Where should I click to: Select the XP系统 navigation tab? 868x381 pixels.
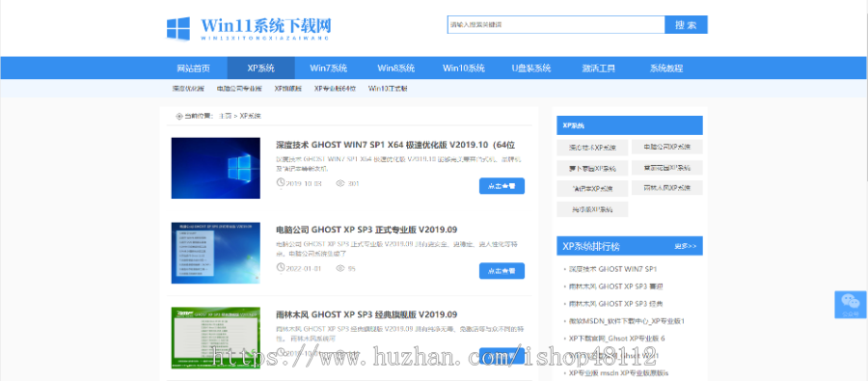(x=260, y=68)
